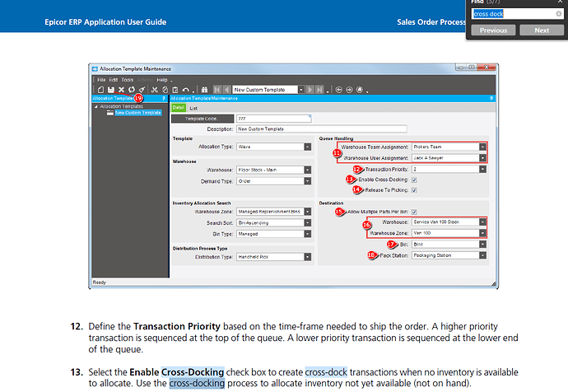Image resolution: width=568 pixels, height=392 pixels.
Task: Open the Floor Stock - Main warehouse dropdown
Action: [308, 170]
